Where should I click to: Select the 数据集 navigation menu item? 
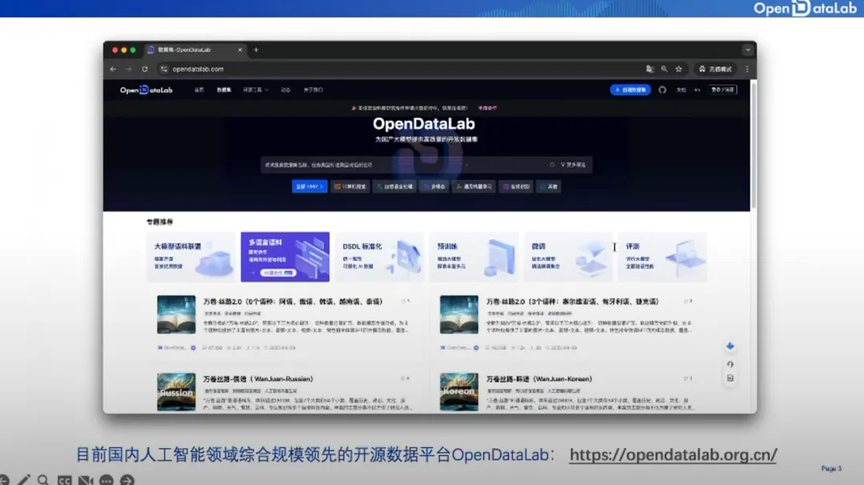pyautogui.click(x=224, y=90)
